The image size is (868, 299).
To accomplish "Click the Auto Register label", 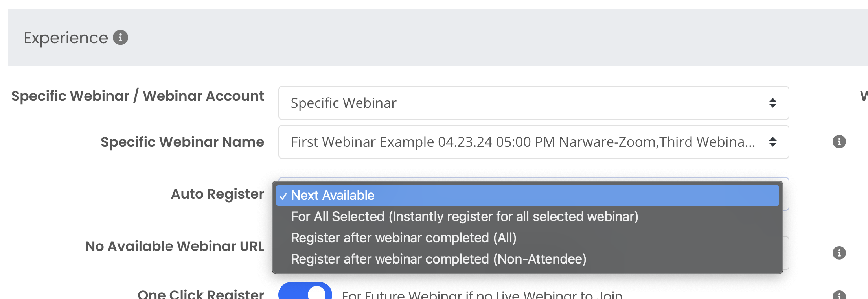I will (217, 194).
